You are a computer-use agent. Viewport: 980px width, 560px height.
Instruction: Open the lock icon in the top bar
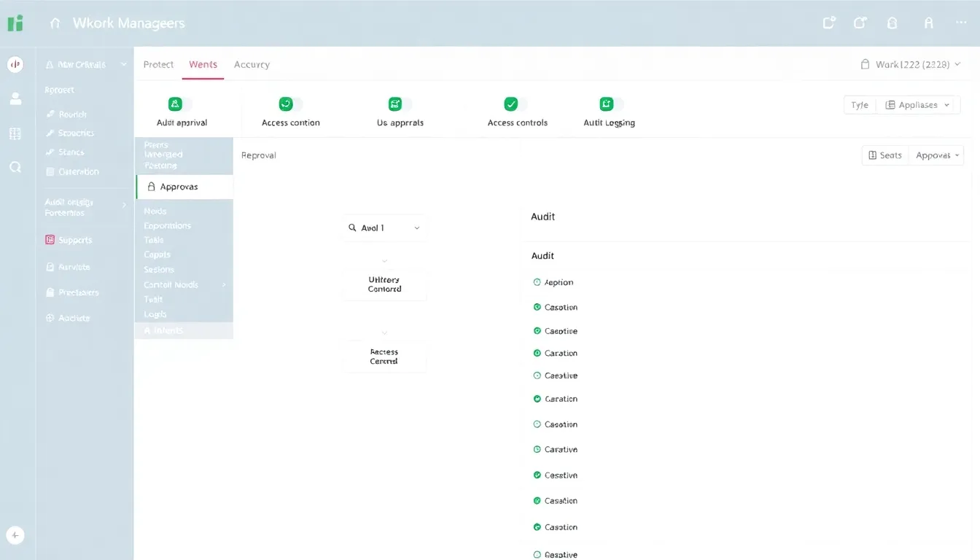pos(892,23)
